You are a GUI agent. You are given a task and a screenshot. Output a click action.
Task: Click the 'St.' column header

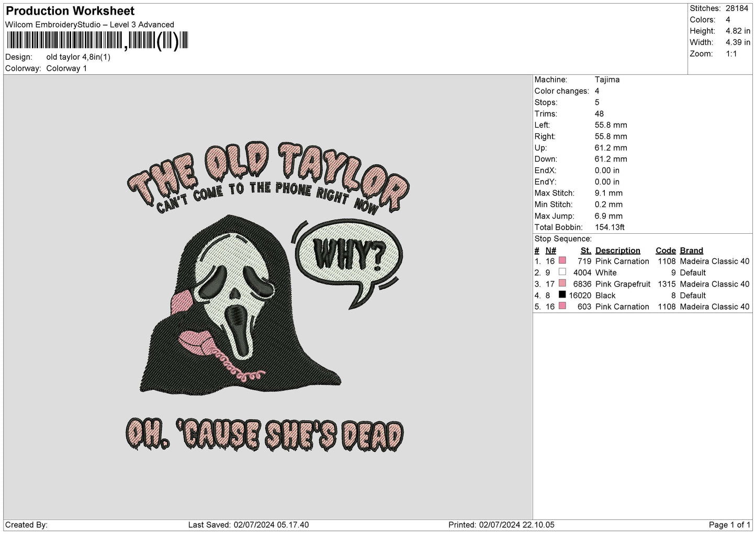coord(586,250)
